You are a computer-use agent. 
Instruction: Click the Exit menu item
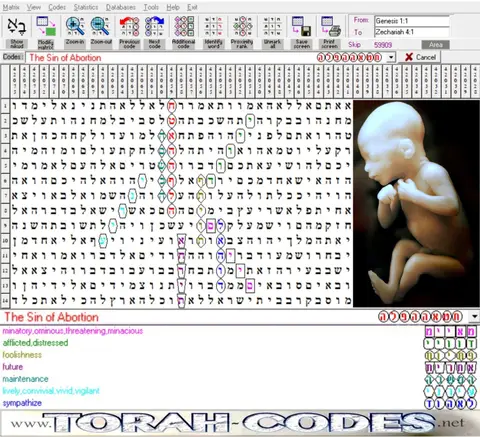192,7
